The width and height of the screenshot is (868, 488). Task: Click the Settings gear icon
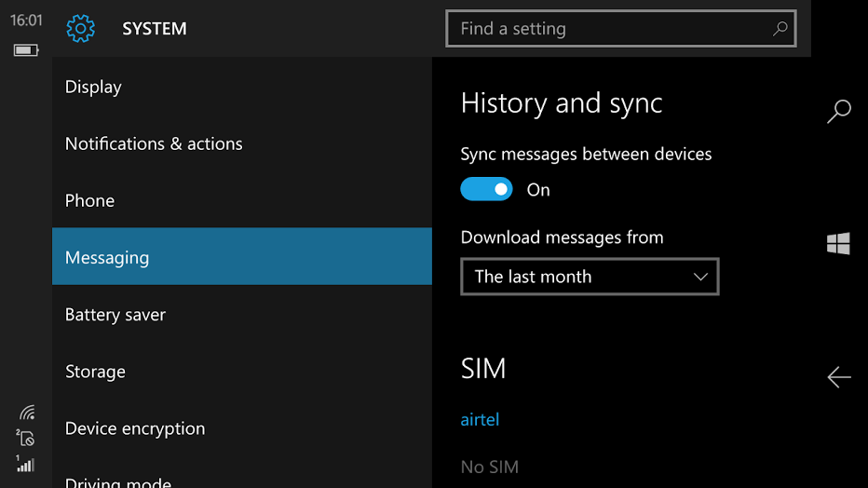click(x=81, y=29)
